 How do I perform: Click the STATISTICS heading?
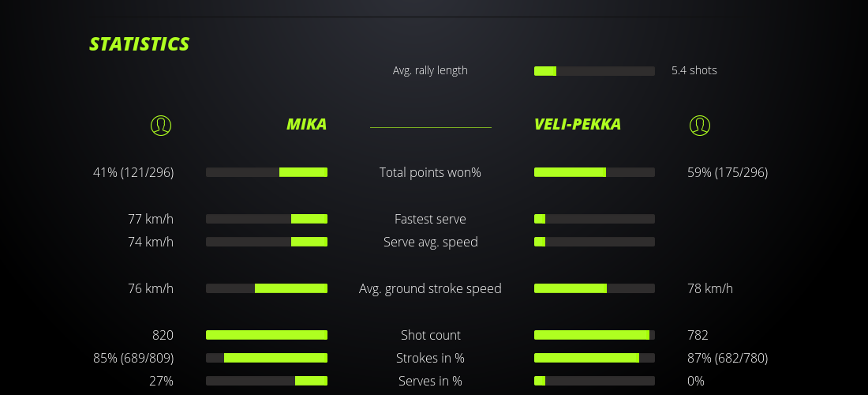140,44
